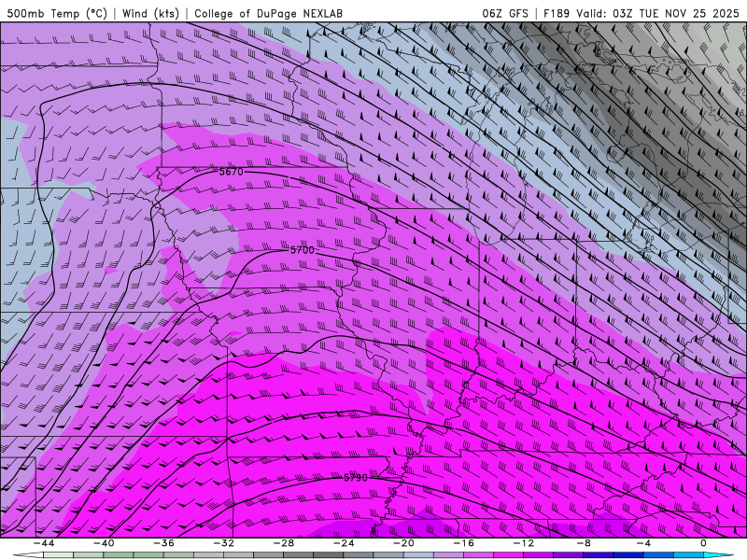Image resolution: width=747 pixels, height=560 pixels.
Task: Click the -4 color scale label
Action: [x=643, y=543]
